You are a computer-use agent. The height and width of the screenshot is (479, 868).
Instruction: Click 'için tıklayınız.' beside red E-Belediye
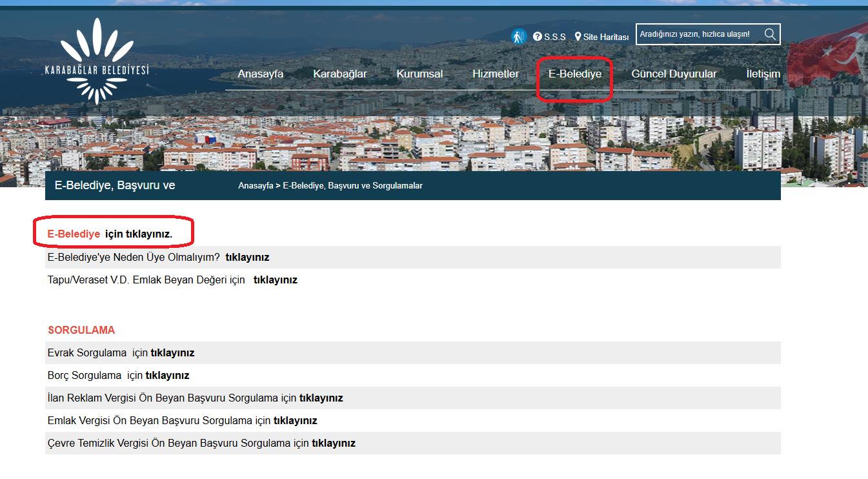point(139,234)
